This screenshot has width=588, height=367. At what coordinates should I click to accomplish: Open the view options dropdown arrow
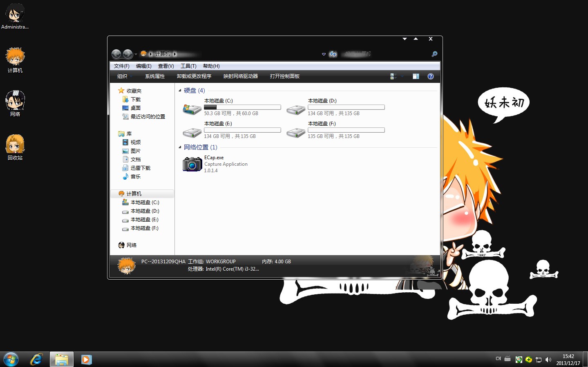[x=402, y=76]
